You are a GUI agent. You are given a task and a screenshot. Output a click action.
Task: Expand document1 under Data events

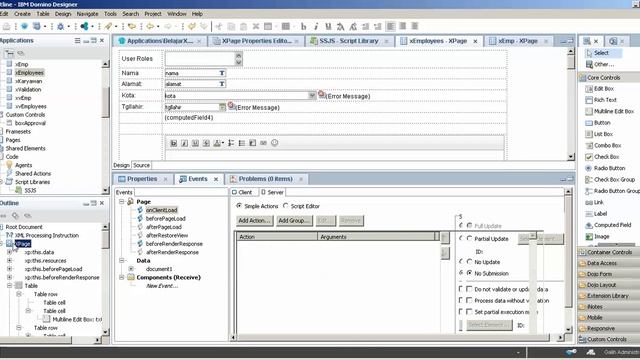coord(131,269)
